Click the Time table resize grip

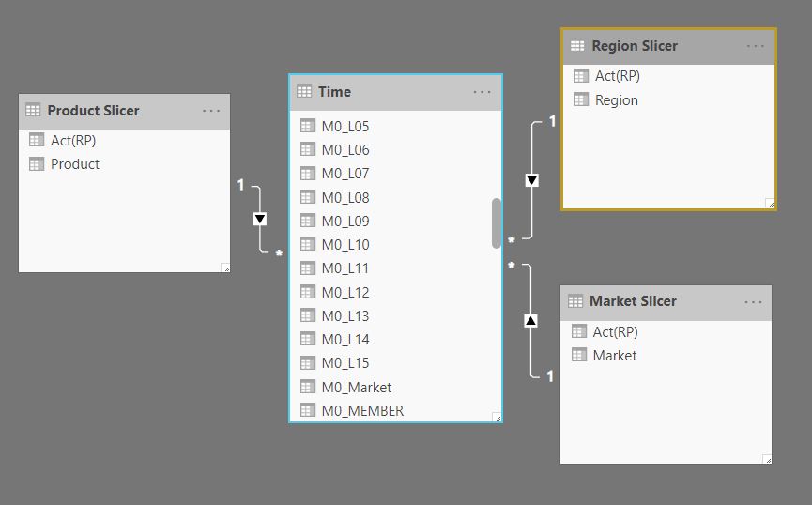tap(498, 417)
